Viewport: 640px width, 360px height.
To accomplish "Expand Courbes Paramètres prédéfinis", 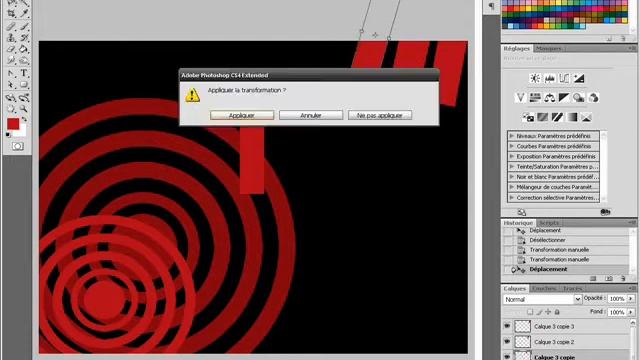I will [x=511, y=146].
